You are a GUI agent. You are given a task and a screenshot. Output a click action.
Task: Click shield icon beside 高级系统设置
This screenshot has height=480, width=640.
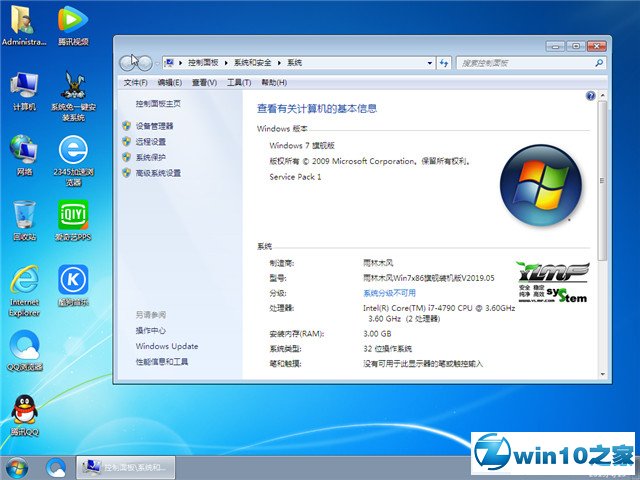(x=127, y=173)
